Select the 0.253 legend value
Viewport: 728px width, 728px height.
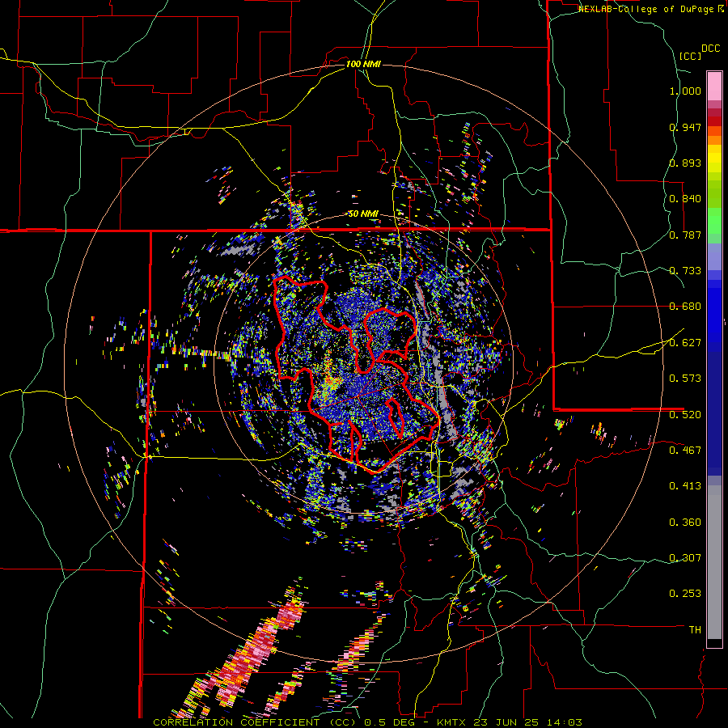685,594
